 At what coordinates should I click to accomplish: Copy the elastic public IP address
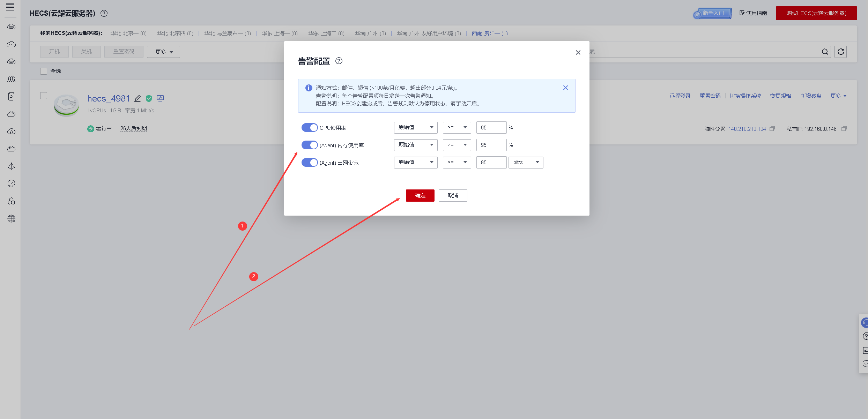[772, 129]
